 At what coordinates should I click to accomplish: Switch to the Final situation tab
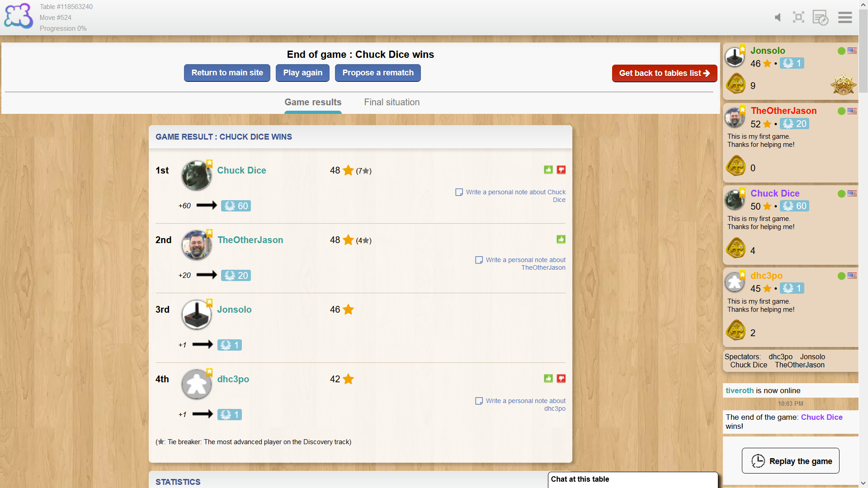(392, 102)
